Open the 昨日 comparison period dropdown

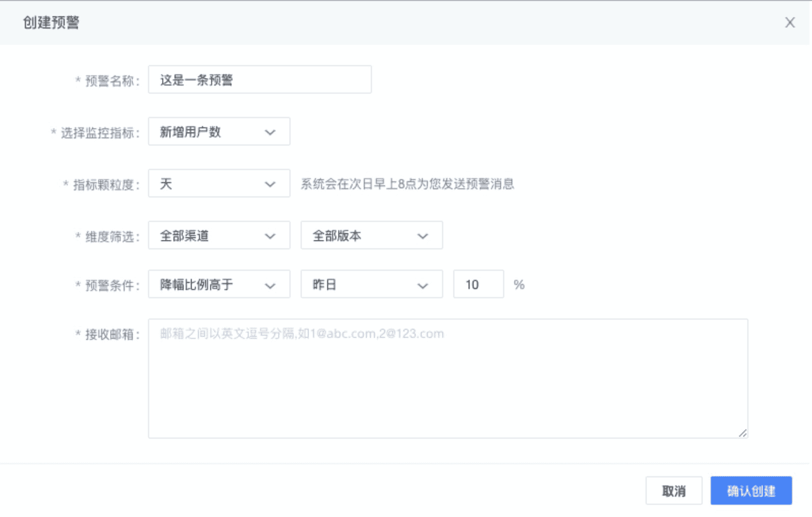pyautogui.click(x=371, y=284)
